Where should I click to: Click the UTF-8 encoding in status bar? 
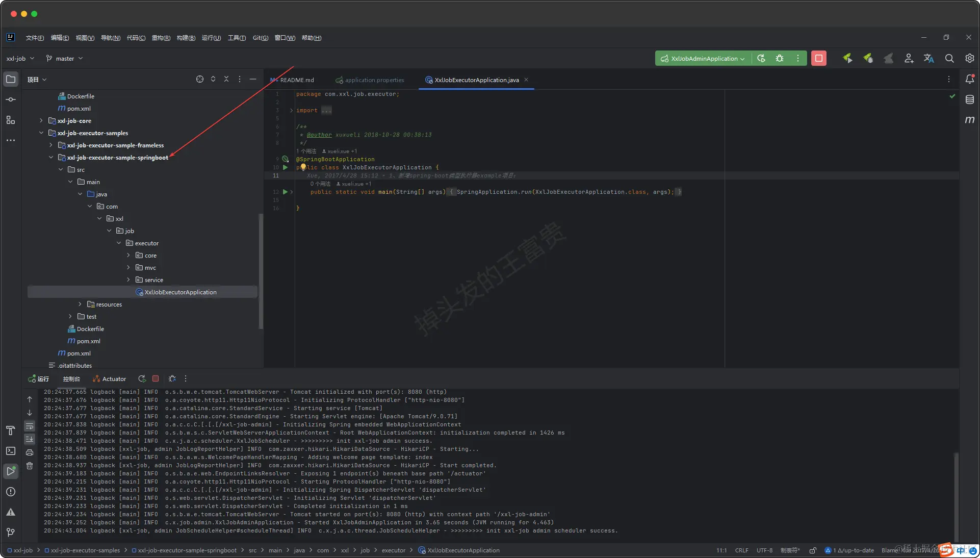tap(764, 550)
